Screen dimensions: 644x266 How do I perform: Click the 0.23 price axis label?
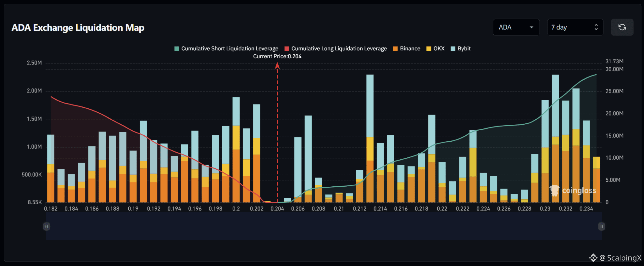[545, 209]
